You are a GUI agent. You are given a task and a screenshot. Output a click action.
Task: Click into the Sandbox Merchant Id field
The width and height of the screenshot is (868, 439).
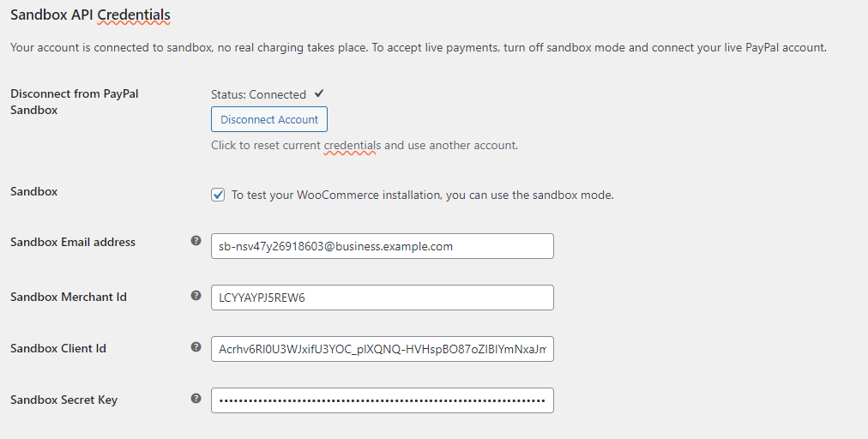click(x=382, y=298)
